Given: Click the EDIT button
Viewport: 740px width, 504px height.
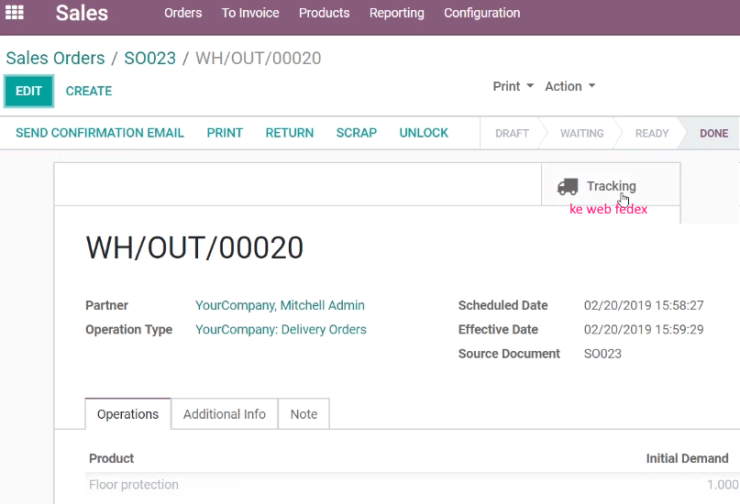Looking at the screenshot, I should tap(29, 91).
